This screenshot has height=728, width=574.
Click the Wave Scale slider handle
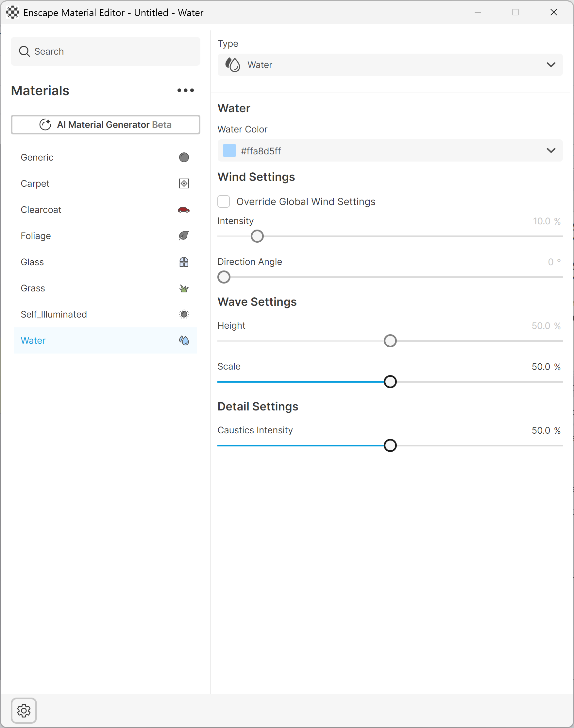pos(390,382)
